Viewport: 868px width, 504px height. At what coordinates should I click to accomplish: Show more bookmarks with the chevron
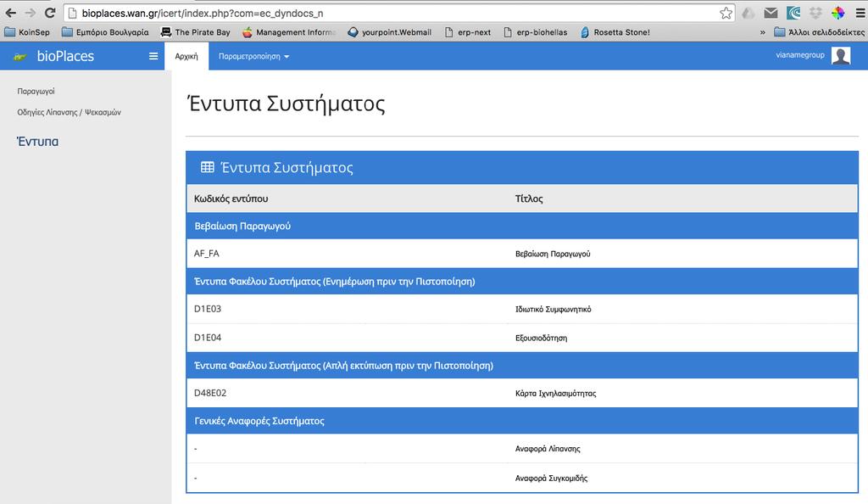click(762, 32)
